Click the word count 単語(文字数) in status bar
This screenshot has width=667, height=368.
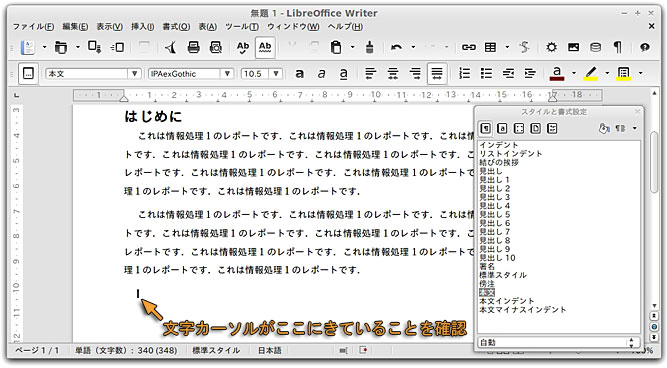126,351
